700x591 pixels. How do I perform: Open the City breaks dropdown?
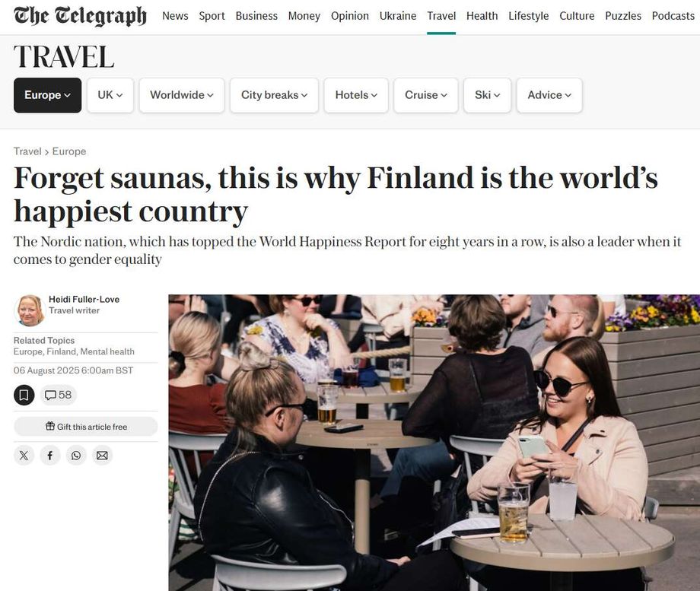tap(274, 95)
